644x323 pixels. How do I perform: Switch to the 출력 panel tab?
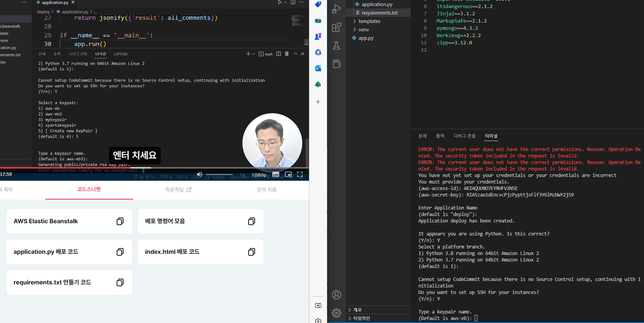(440, 136)
